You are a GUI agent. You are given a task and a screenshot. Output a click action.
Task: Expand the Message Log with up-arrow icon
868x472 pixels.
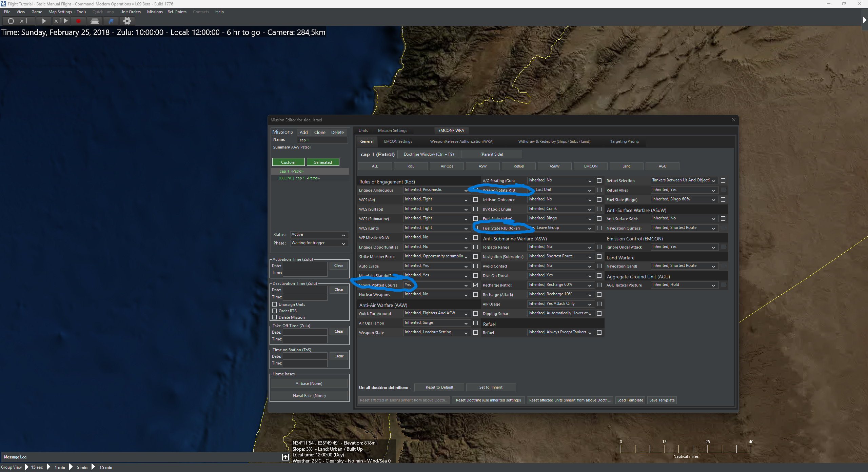pos(285,457)
